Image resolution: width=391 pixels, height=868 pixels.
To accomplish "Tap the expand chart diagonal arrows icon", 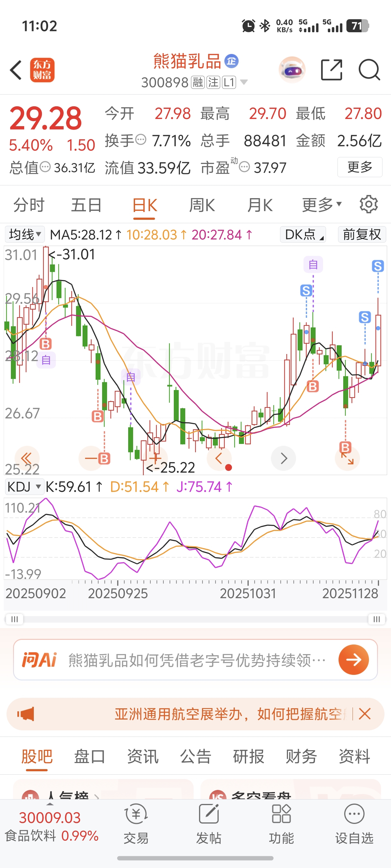I will tap(348, 458).
